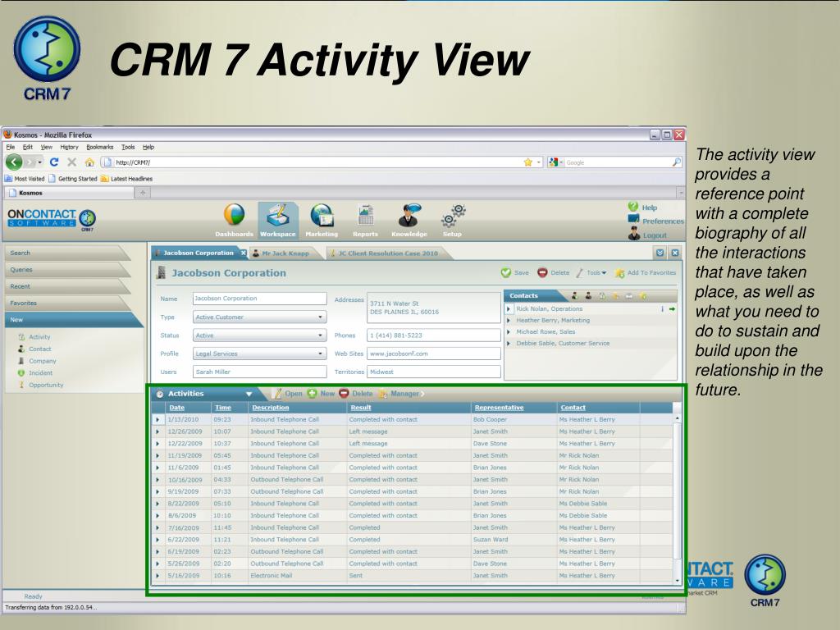
Task: Create new Company from sidebar
Action: click(38, 361)
